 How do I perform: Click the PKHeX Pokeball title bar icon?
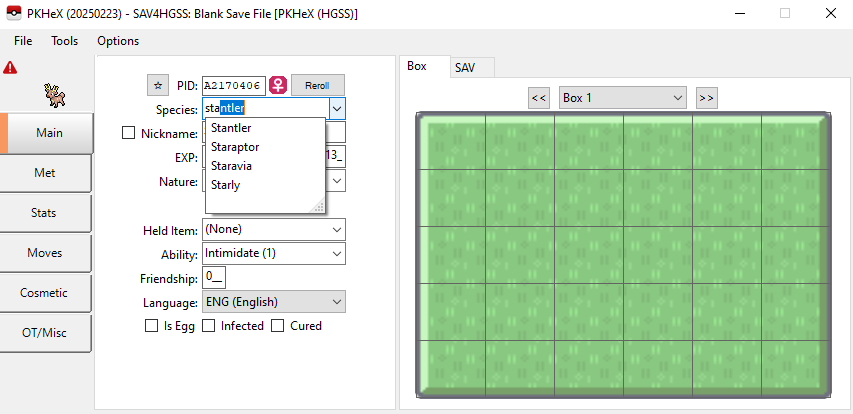click(x=14, y=14)
